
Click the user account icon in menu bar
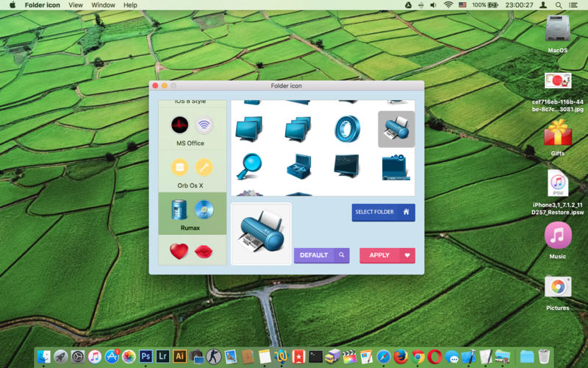coord(543,5)
